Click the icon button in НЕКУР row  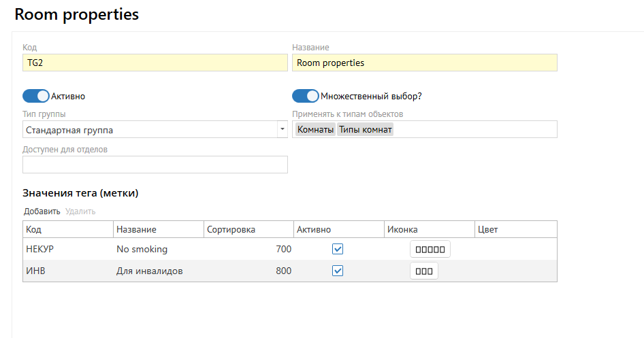pyautogui.click(x=430, y=250)
